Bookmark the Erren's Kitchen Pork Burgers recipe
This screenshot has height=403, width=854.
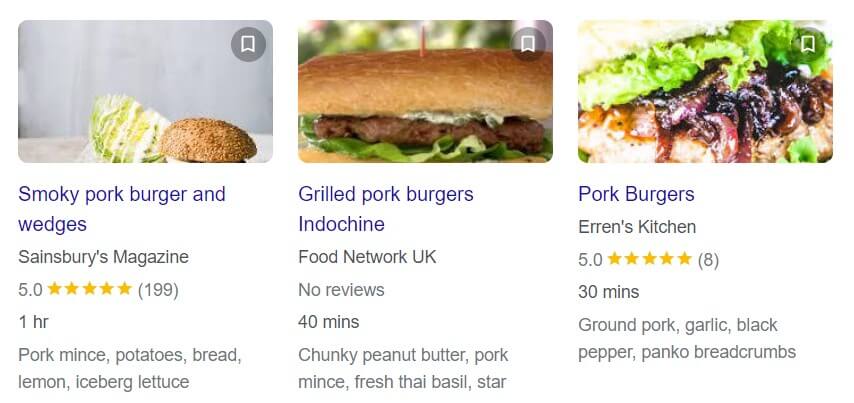point(808,44)
